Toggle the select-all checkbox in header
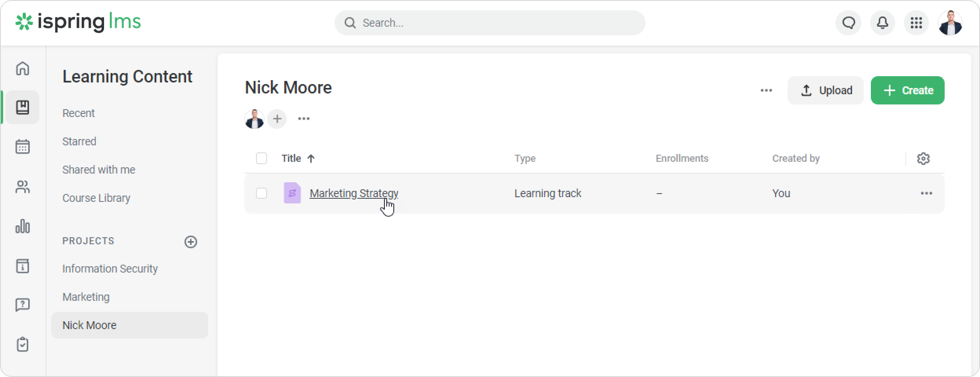The height and width of the screenshot is (377, 980). click(x=261, y=159)
